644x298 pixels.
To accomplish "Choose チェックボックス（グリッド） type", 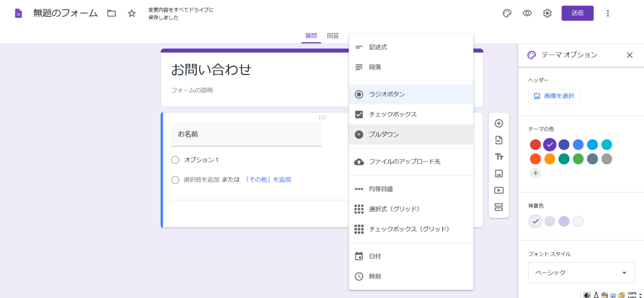I will tap(411, 229).
